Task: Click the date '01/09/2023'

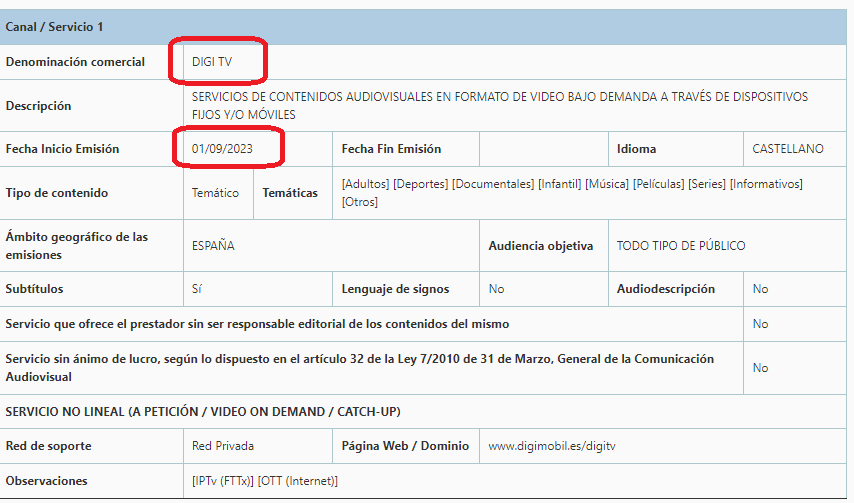Action: click(222, 149)
